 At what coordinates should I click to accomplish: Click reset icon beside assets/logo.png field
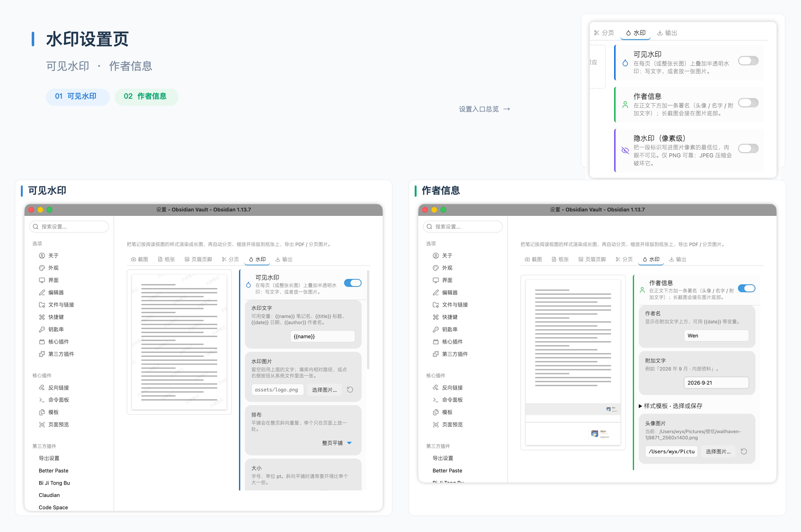click(350, 390)
